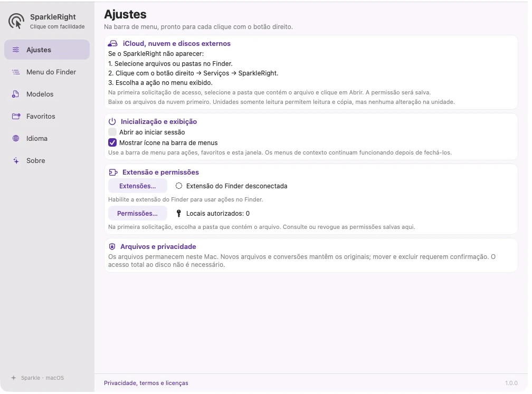
Task: Click the document icon beside Modelos
Action: [x=16, y=94]
